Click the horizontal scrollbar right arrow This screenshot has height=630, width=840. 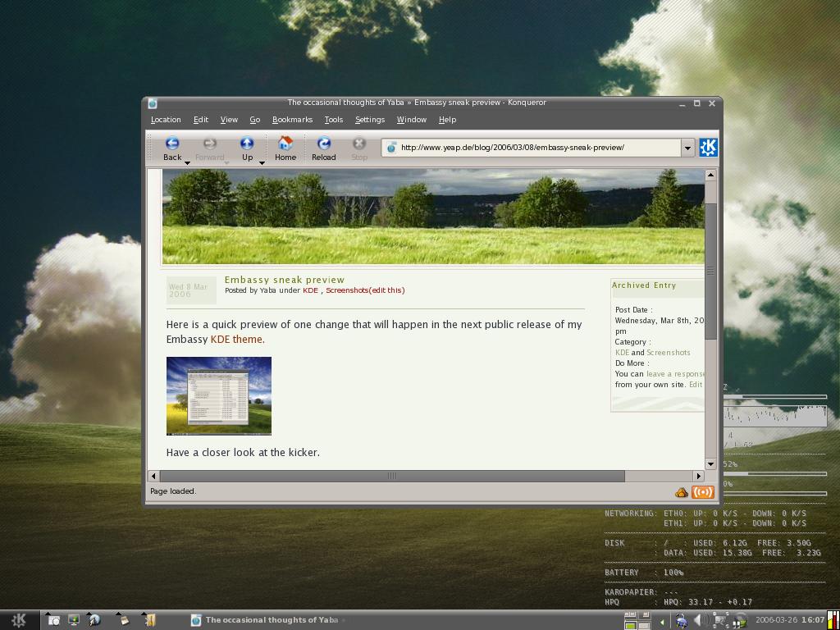(698, 476)
